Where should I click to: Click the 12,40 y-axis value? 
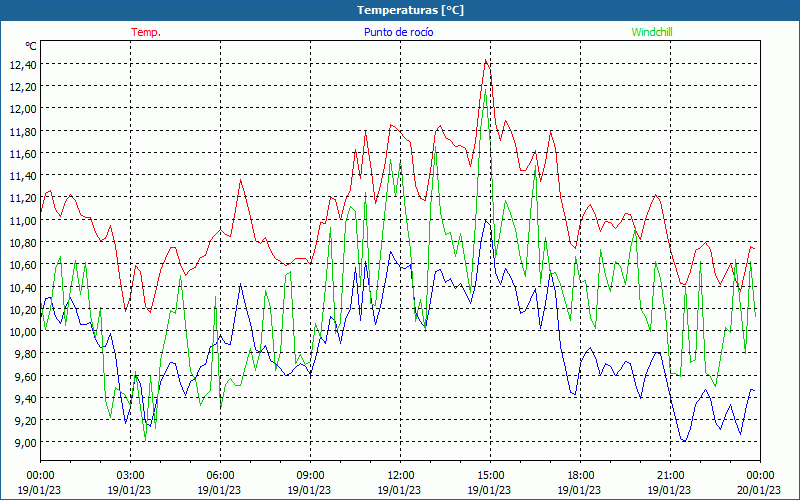pyautogui.click(x=23, y=65)
